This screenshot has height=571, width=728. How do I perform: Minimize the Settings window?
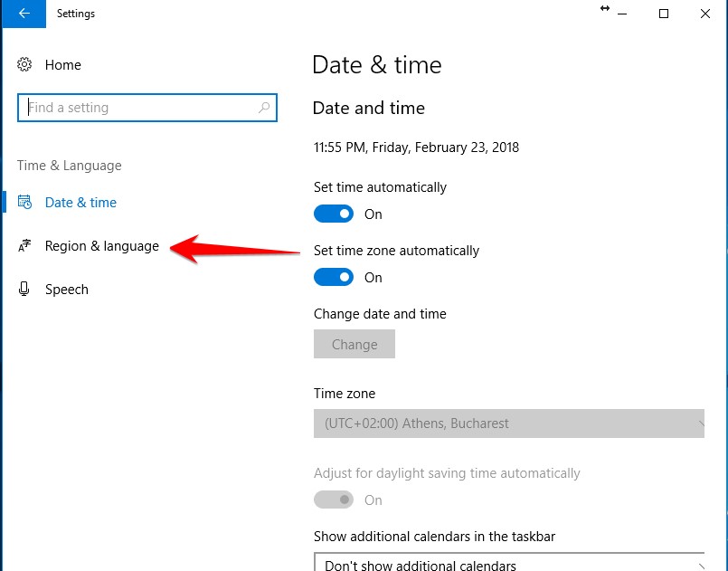point(623,14)
